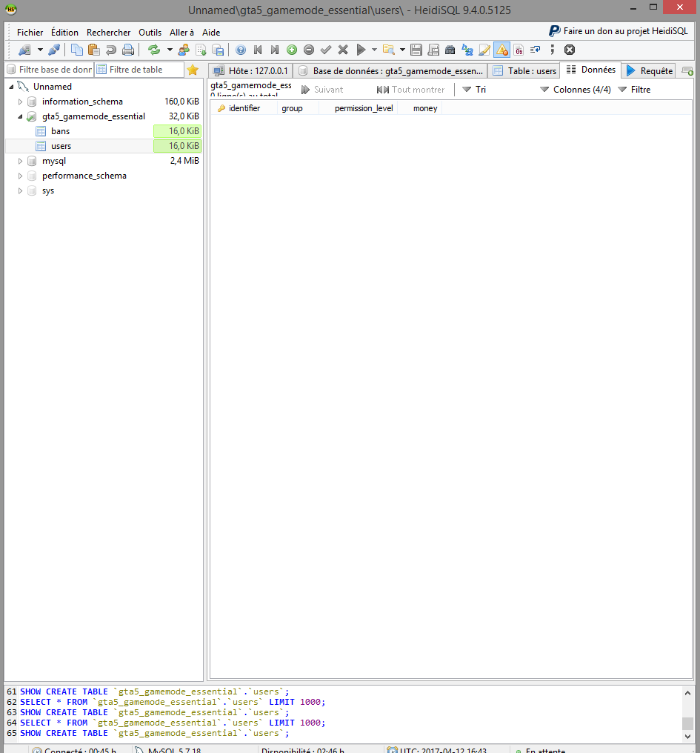Click the table filter input field
The width and height of the screenshot is (700, 753).
(139, 70)
